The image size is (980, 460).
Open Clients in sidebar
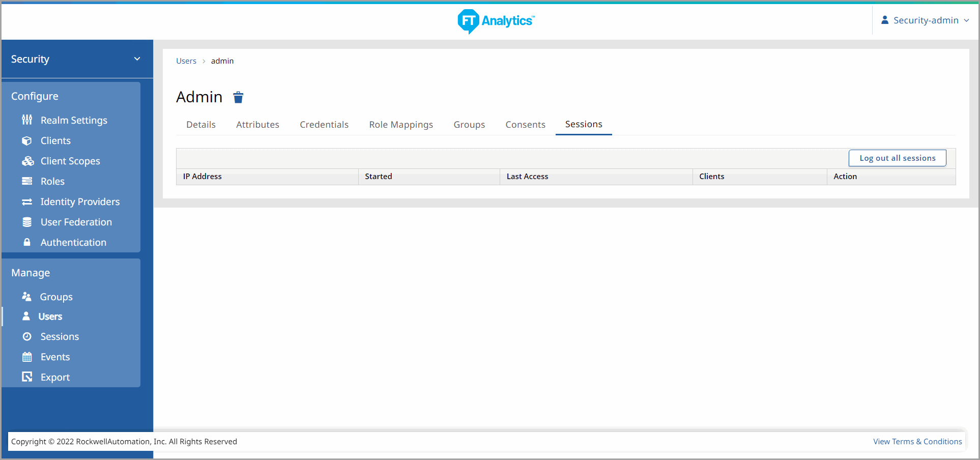[x=55, y=140]
